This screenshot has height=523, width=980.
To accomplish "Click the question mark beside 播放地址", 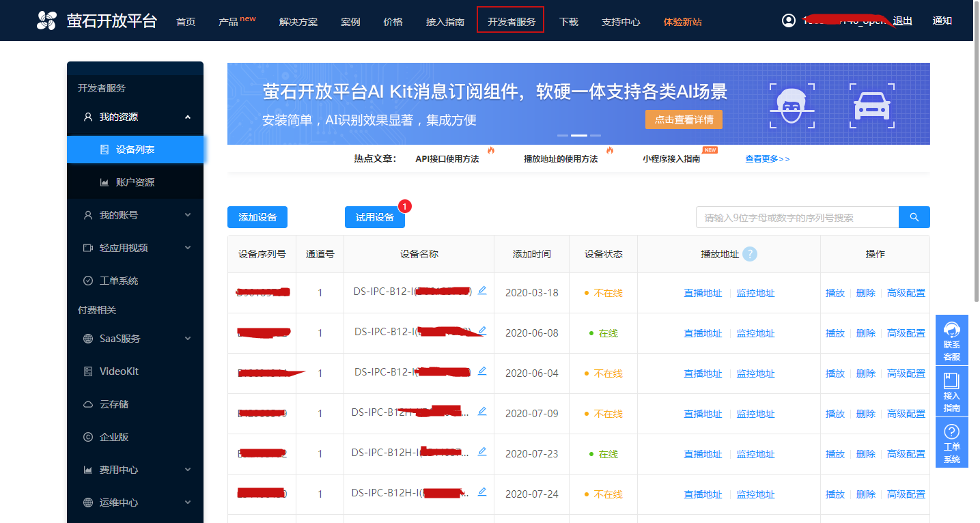I will pyautogui.click(x=750, y=254).
